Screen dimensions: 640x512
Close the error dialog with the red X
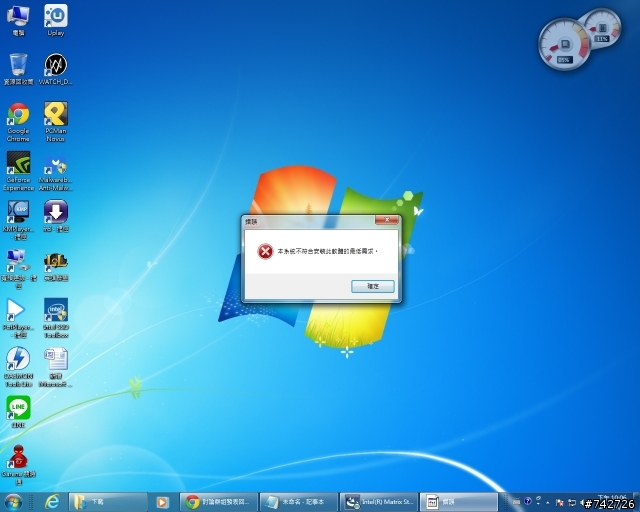(386, 220)
